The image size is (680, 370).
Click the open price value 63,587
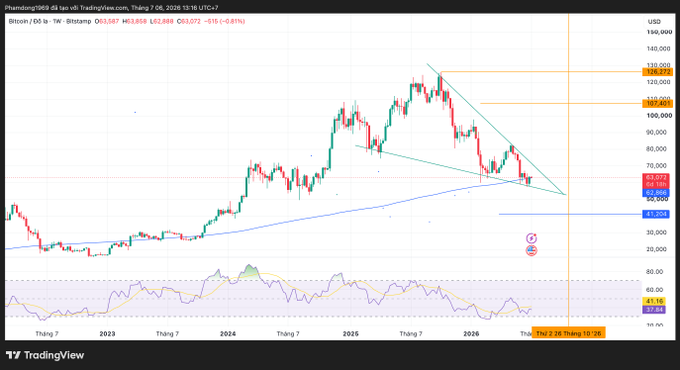click(109, 21)
